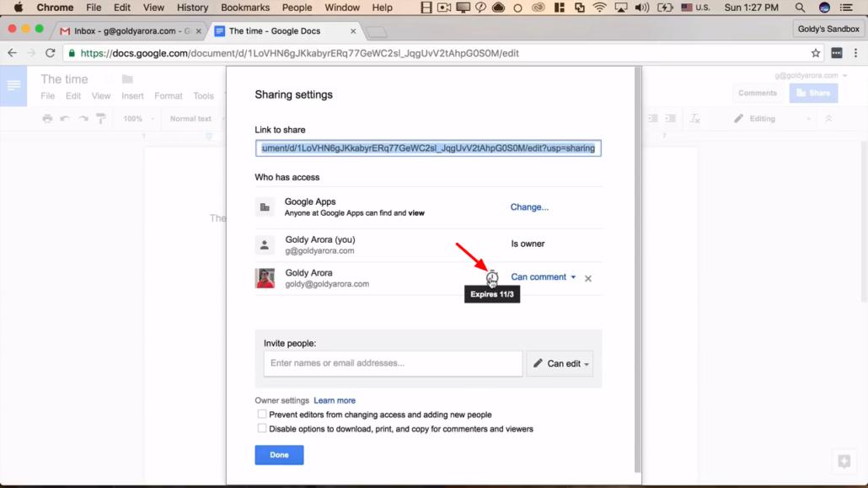This screenshot has height=488, width=868.
Task: Click the sharing dialog vertical scrollbar
Action: (638, 270)
